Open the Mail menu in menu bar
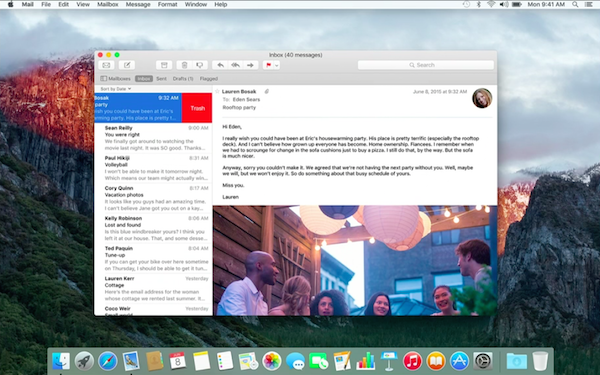Screen dimensions: 600x375 click(x=28, y=5)
